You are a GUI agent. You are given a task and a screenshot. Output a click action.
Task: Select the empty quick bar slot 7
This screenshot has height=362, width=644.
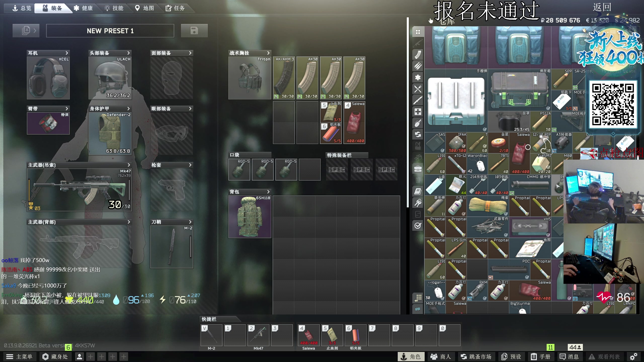pos(379,335)
